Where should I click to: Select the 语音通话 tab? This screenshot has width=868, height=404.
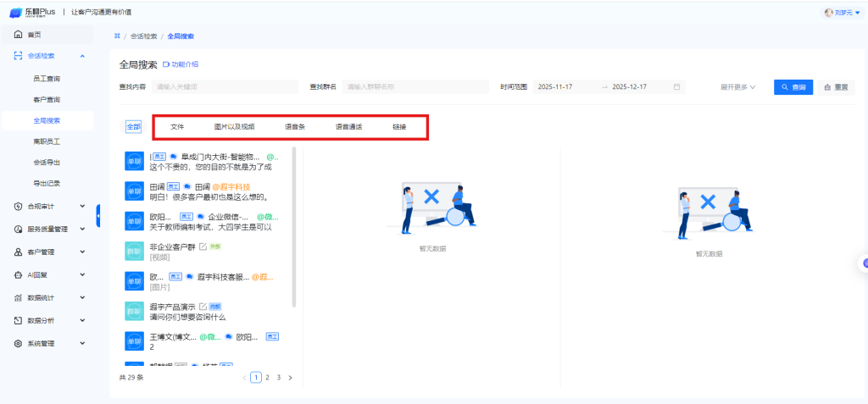click(348, 127)
